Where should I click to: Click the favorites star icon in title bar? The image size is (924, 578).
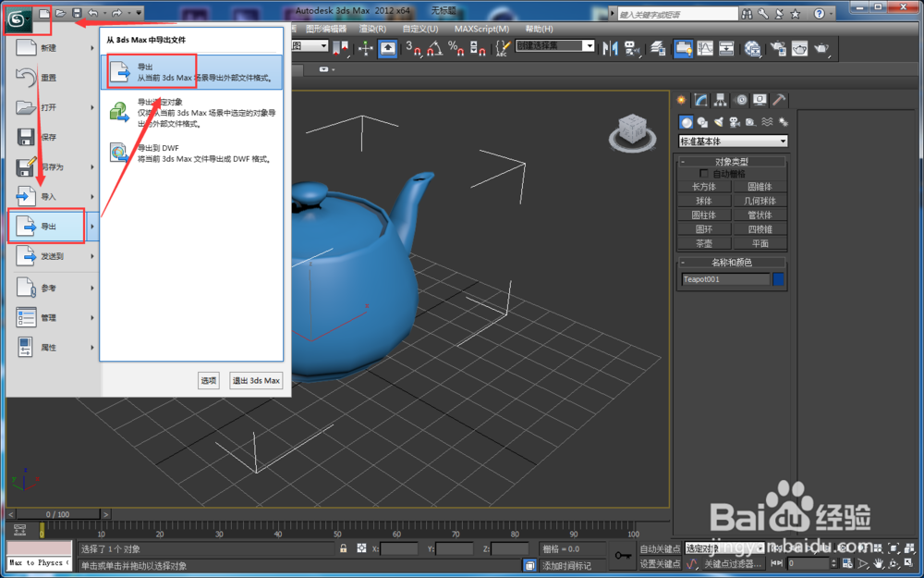pos(795,14)
